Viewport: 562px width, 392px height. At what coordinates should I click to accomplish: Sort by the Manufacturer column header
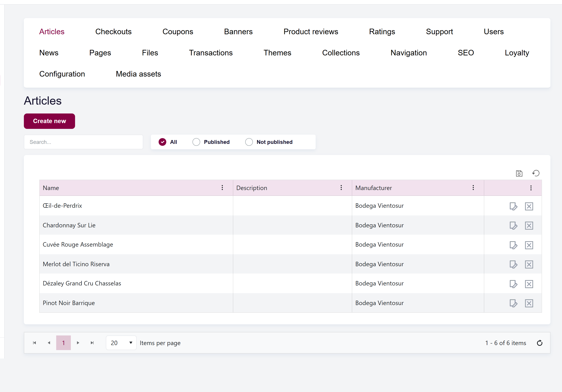374,188
